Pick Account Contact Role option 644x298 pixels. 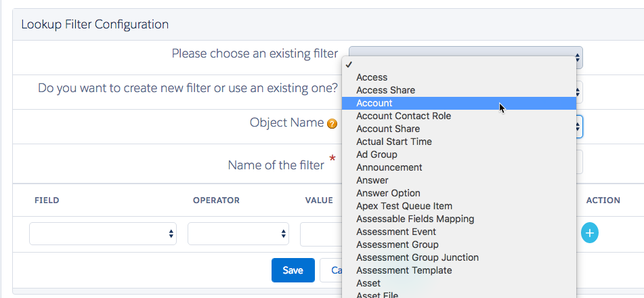404,116
